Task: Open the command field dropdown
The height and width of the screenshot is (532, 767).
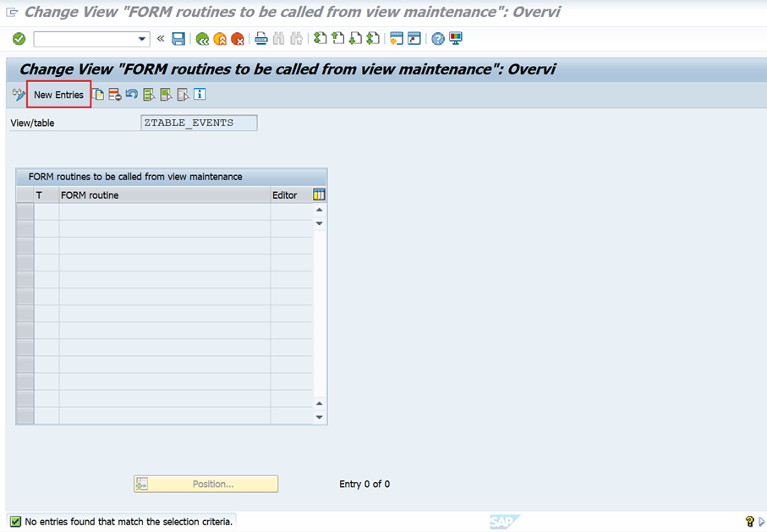Action: coord(143,38)
